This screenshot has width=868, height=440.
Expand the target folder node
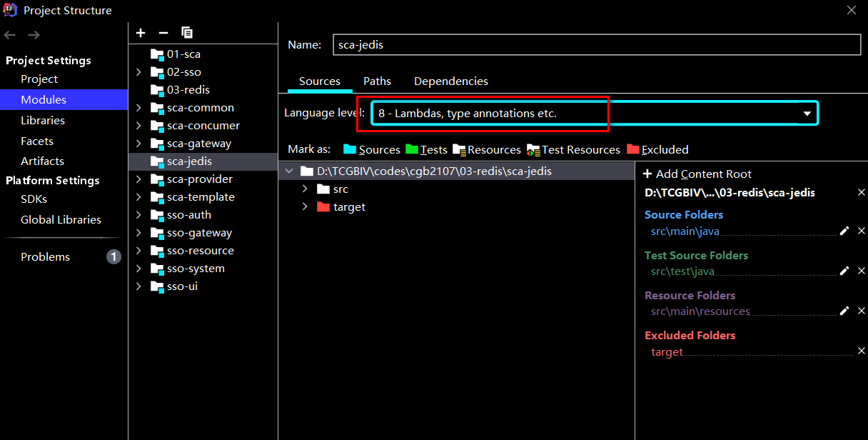305,206
